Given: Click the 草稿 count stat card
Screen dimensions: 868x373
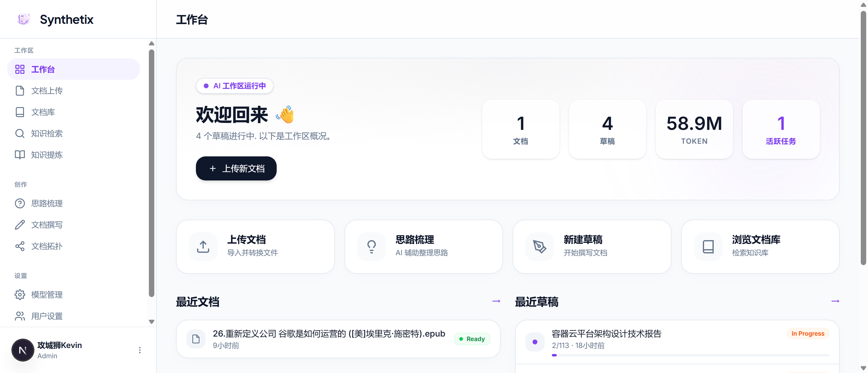Looking at the screenshot, I should pos(607,129).
